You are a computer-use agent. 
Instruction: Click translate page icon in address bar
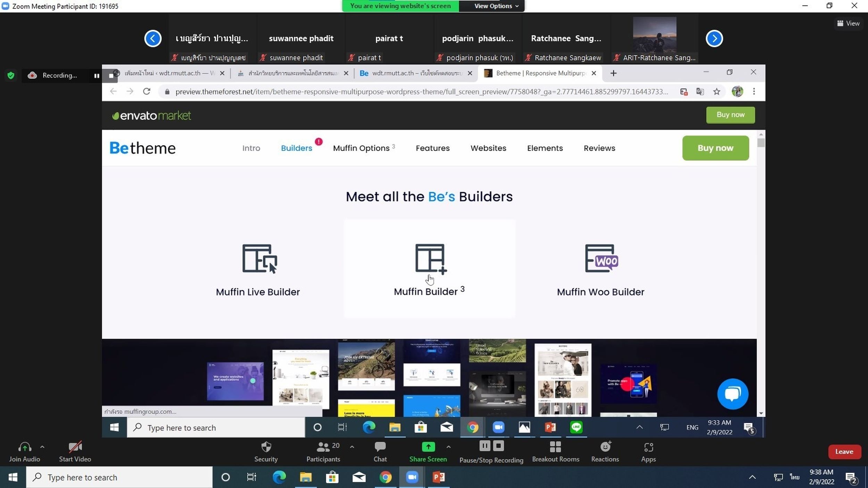(x=700, y=92)
